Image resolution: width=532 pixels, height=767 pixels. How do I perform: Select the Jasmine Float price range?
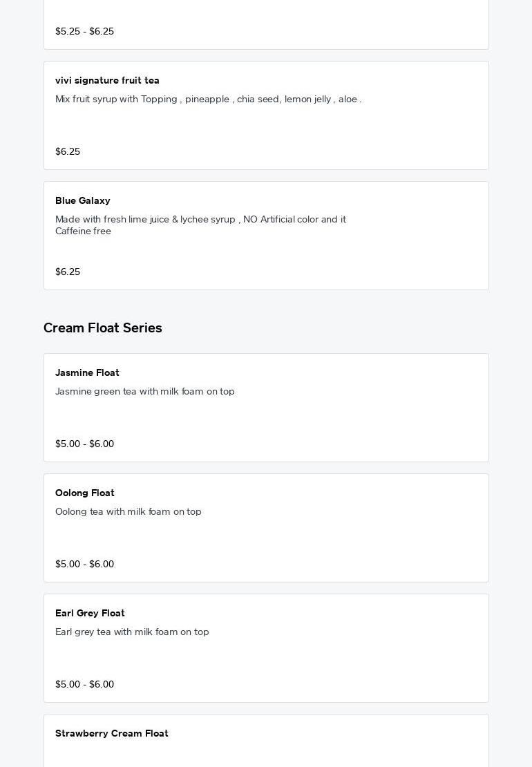[84, 444]
